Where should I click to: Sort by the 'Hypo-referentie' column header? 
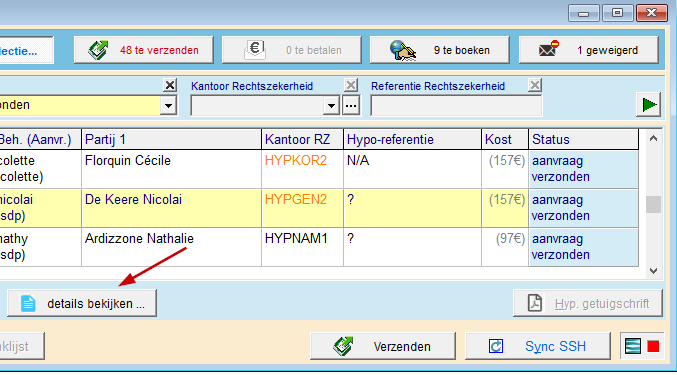click(x=412, y=139)
